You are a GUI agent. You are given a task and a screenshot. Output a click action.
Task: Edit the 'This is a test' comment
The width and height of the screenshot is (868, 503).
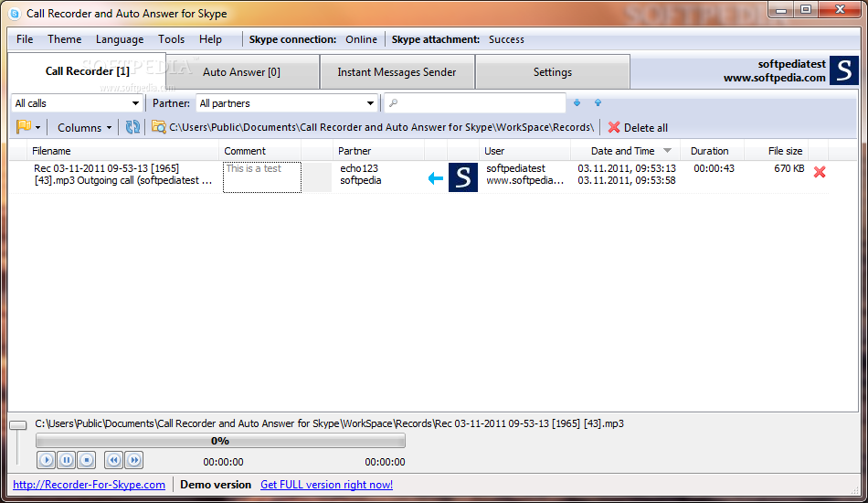tap(262, 177)
